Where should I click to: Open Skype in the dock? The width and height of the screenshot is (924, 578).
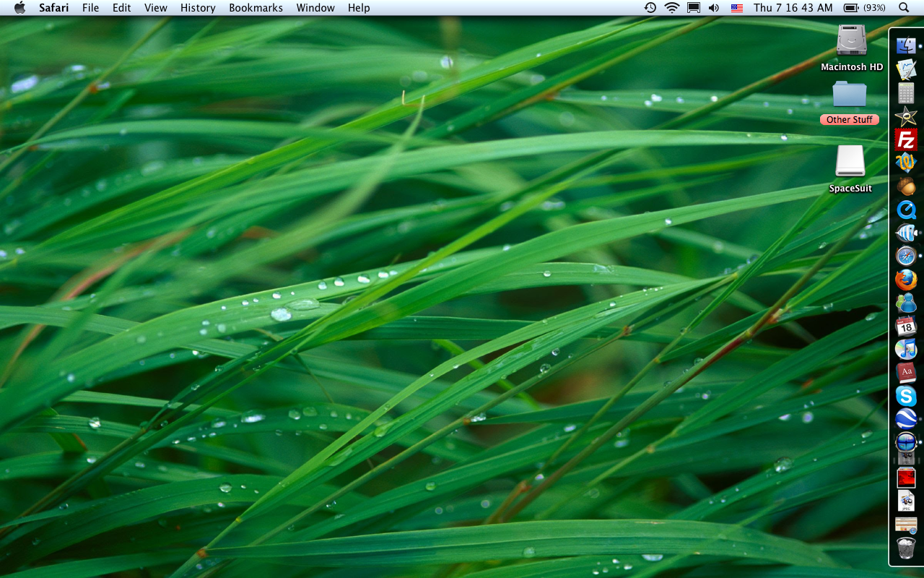pos(905,396)
